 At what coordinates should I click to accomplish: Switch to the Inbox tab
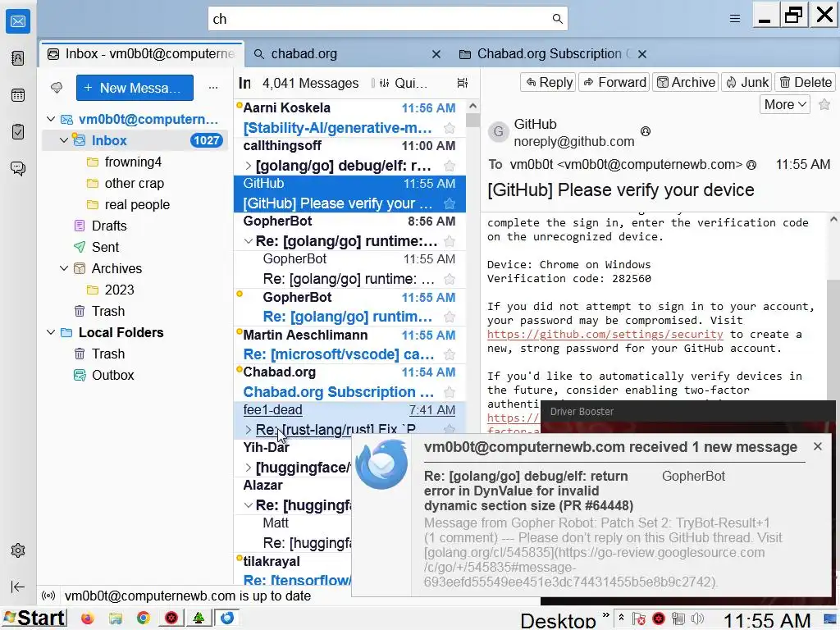point(142,54)
